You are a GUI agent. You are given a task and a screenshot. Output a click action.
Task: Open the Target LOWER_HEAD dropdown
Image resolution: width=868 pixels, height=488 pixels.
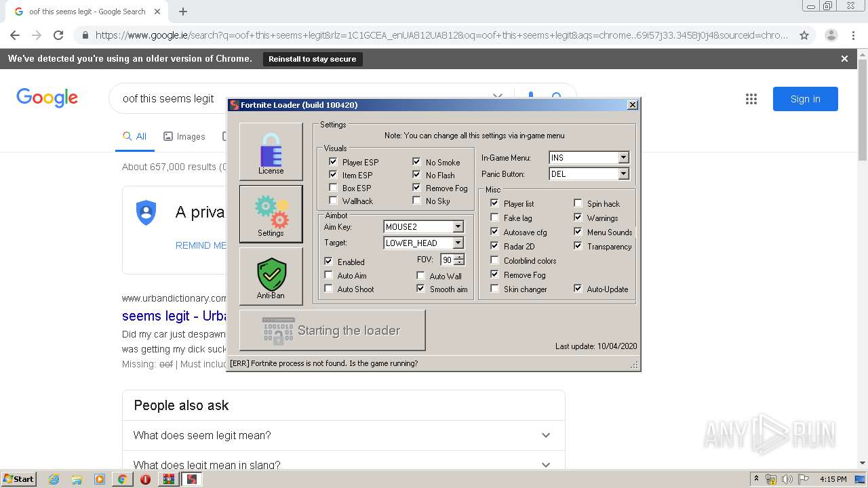click(x=458, y=243)
